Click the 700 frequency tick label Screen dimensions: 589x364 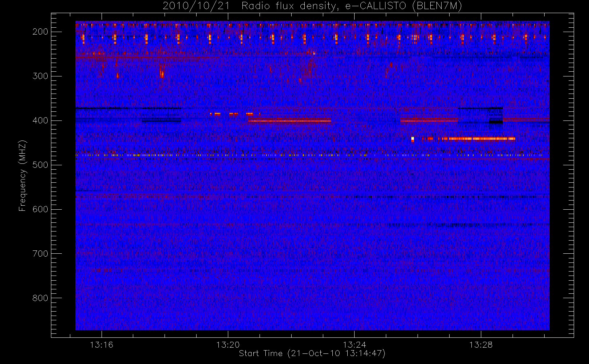coord(40,254)
